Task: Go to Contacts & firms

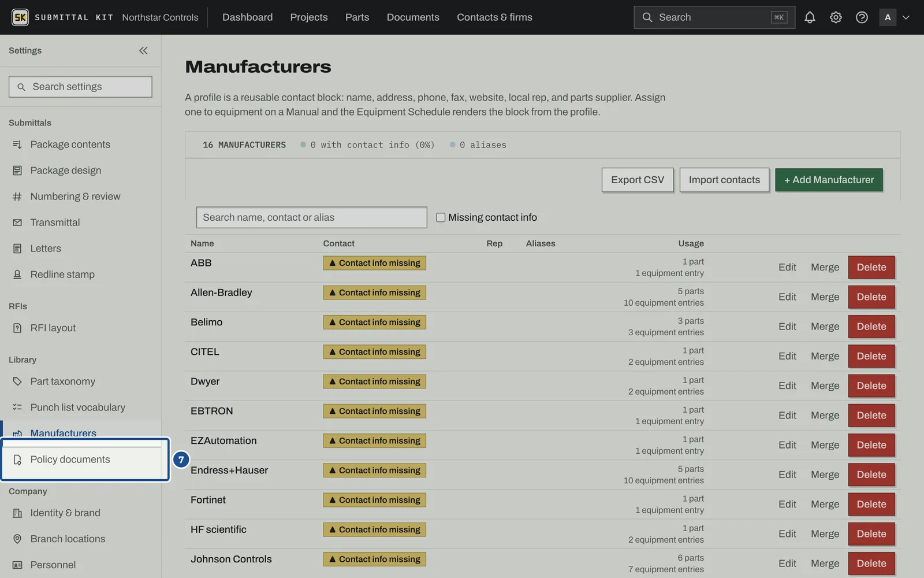Action: click(494, 17)
